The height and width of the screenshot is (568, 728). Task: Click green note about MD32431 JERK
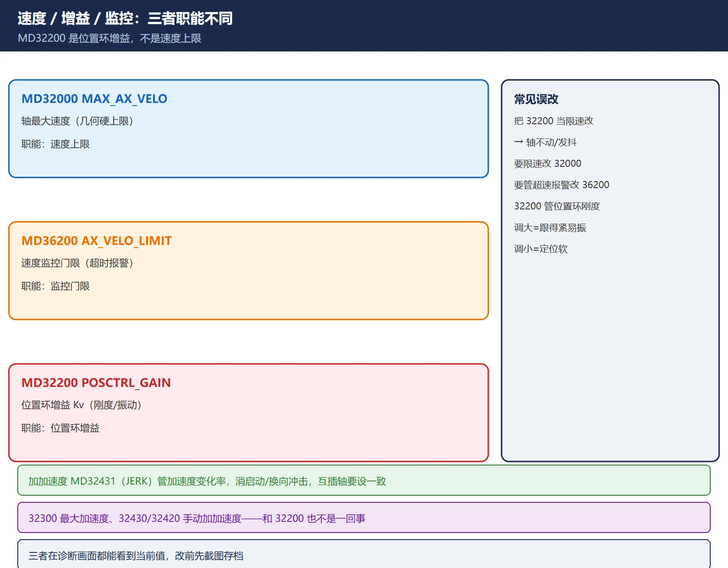[364, 481]
